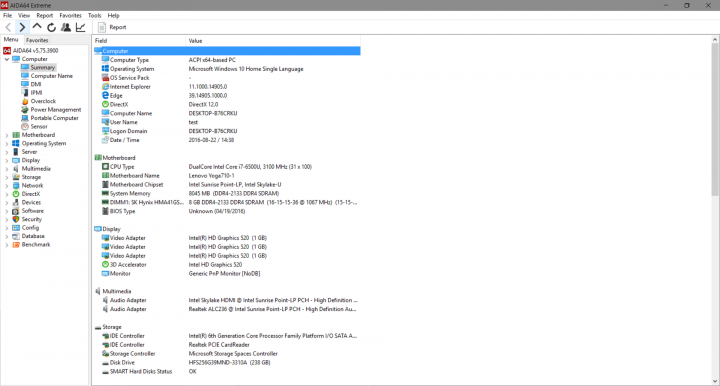Select Summary in the tree
720x386 pixels.
pos(43,67)
